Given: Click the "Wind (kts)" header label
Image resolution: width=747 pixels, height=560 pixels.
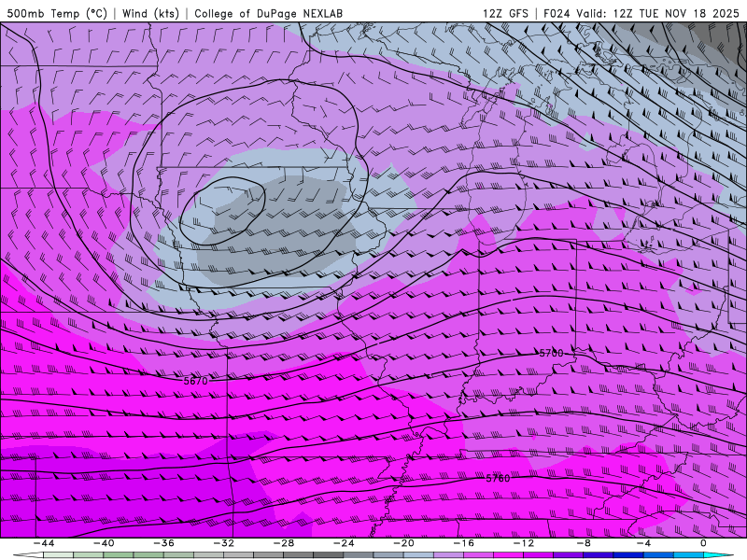Looking at the screenshot, I should [x=150, y=13].
